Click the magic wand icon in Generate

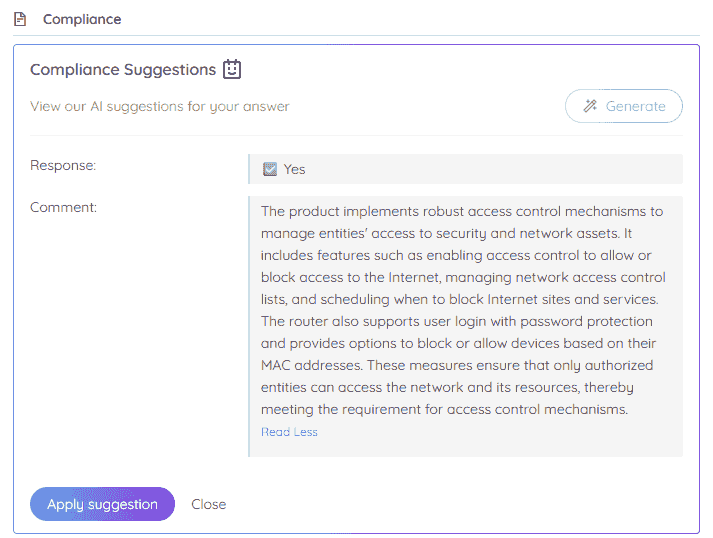(x=590, y=106)
